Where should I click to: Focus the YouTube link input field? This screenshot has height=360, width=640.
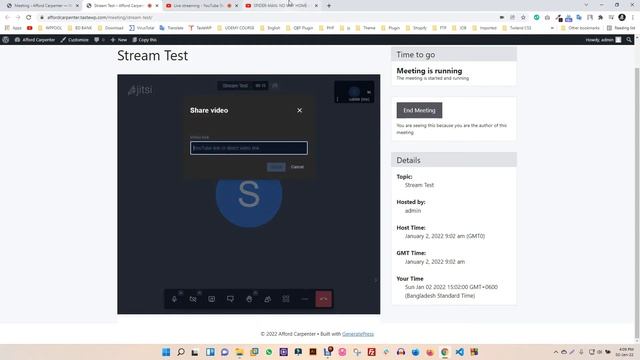coord(249,148)
